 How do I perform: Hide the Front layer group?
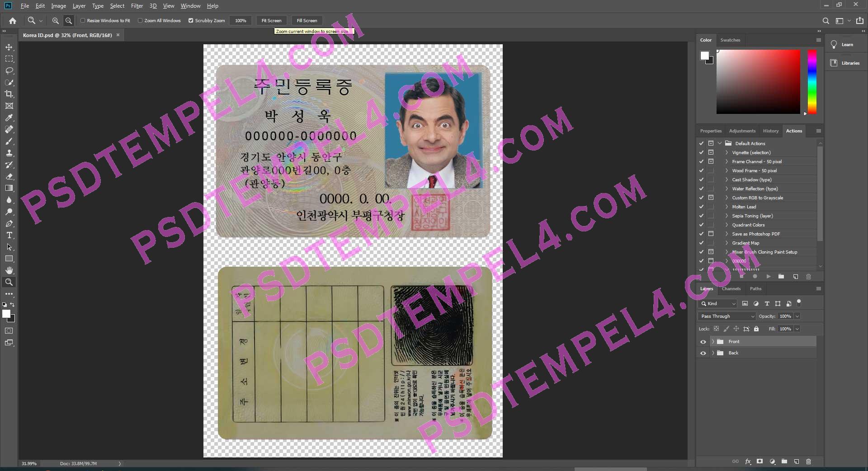point(703,342)
